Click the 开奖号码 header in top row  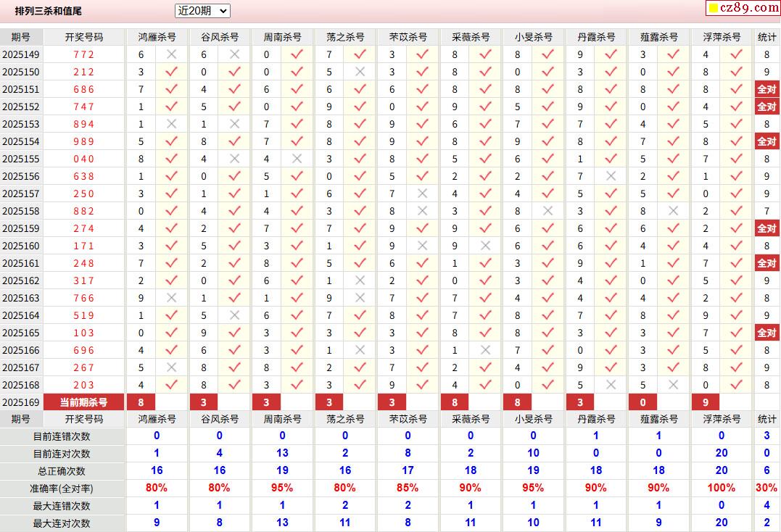tap(83, 37)
